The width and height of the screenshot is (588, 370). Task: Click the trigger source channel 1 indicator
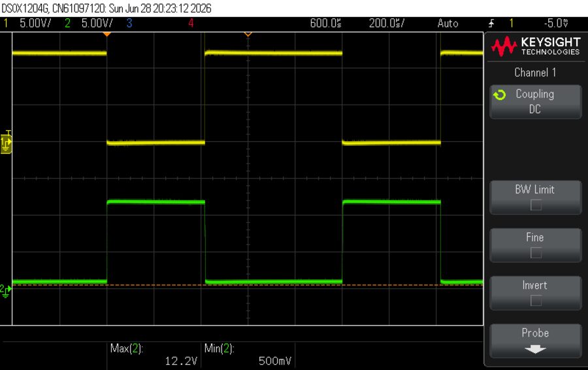(x=511, y=24)
